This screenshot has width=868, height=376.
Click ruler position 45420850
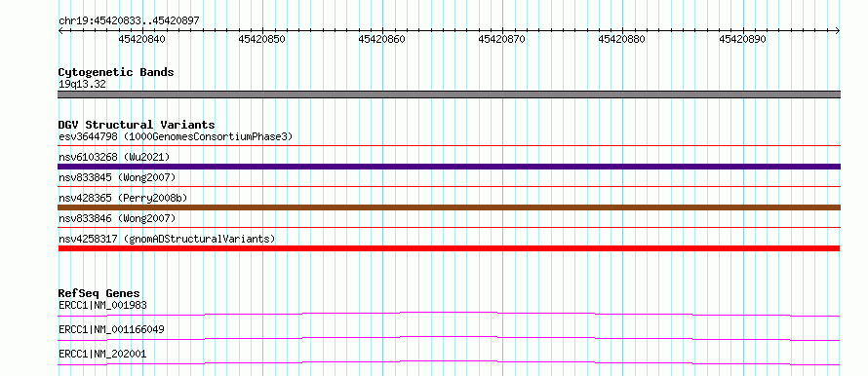tap(261, 39)
